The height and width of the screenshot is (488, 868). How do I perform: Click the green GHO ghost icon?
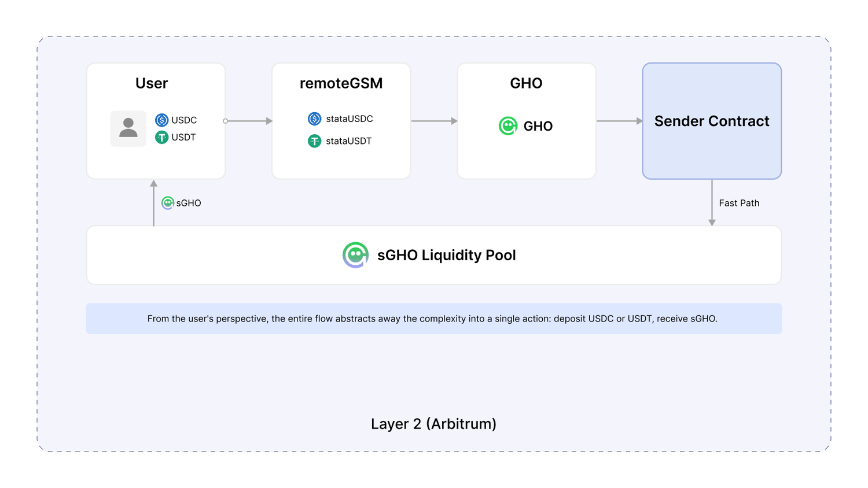pyautogui.click(x=508, y=125)
